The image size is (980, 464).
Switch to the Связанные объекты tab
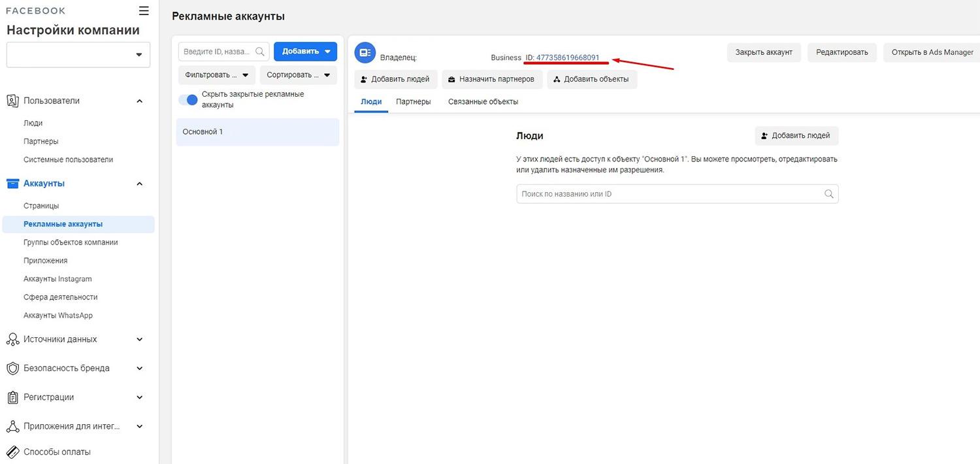[483, 102]
